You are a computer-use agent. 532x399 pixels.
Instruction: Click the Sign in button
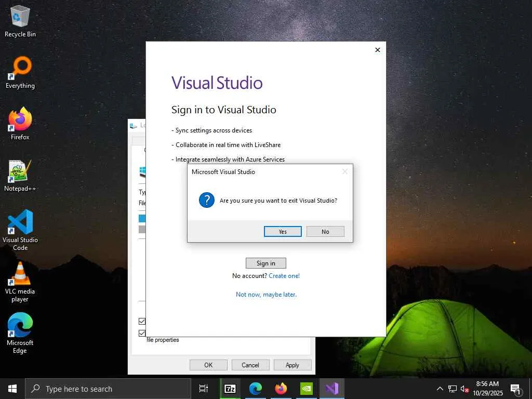coord(265,263)
